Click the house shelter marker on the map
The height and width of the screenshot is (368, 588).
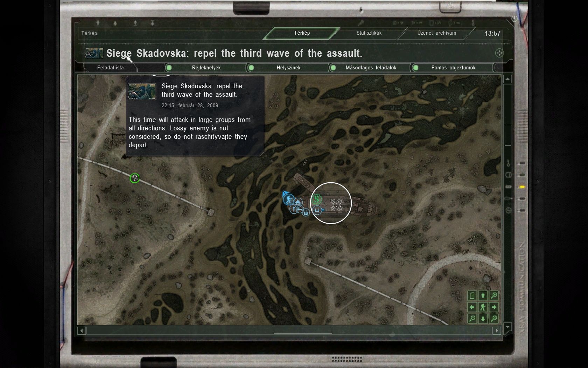pyautogui.click(x=298, y=203)
